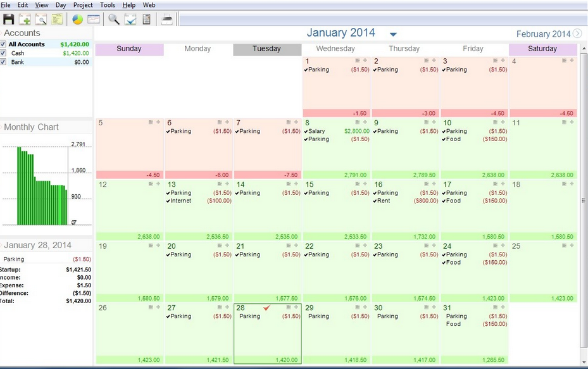
Task: Toggle the Cash account checkbox
Action: point(4,53)
